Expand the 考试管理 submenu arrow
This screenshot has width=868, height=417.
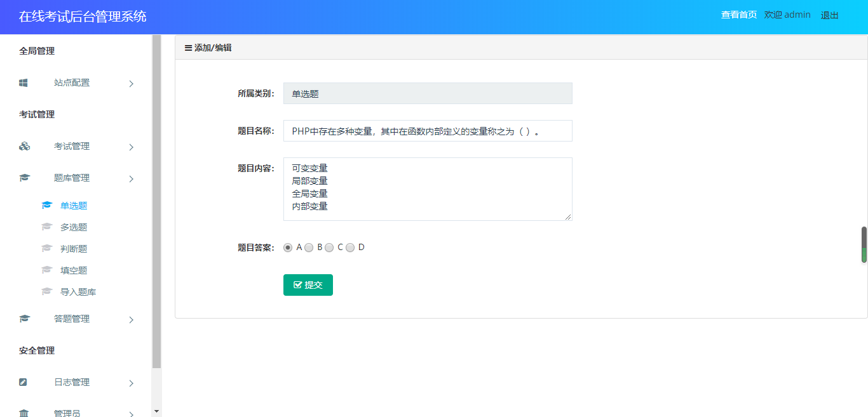click(x=132, y=147)
